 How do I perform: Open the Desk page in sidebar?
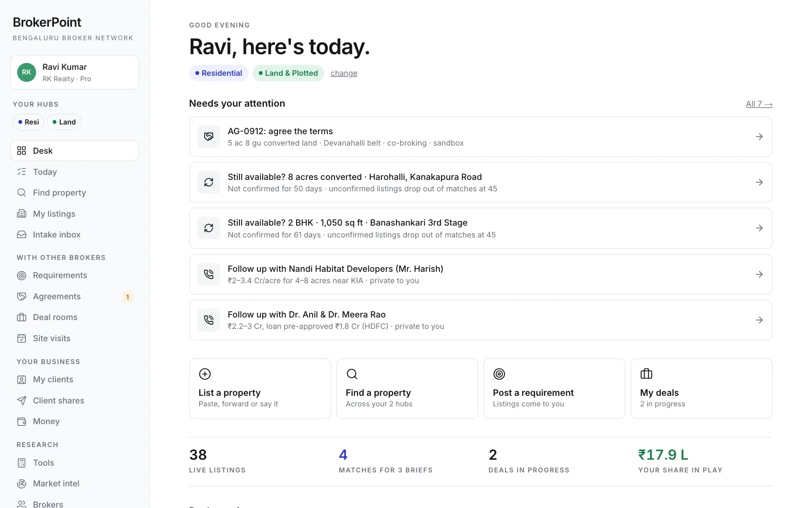tap(74, 151)
